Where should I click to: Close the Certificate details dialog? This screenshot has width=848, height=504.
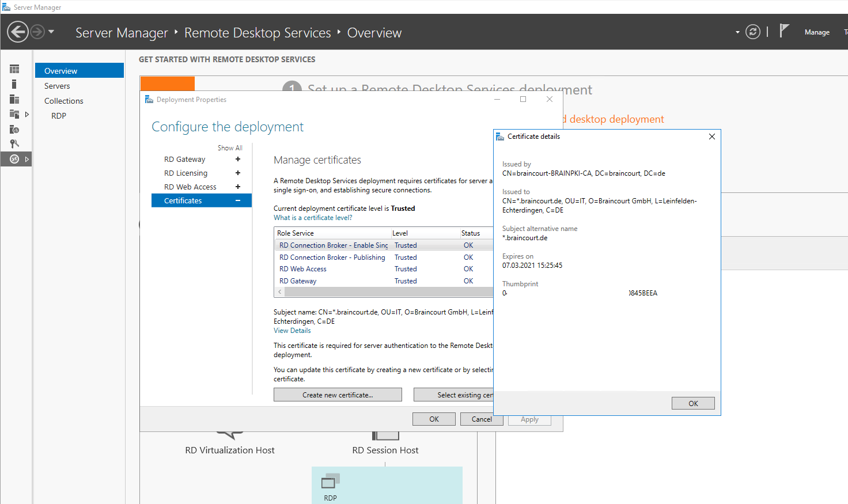point(712,137)
